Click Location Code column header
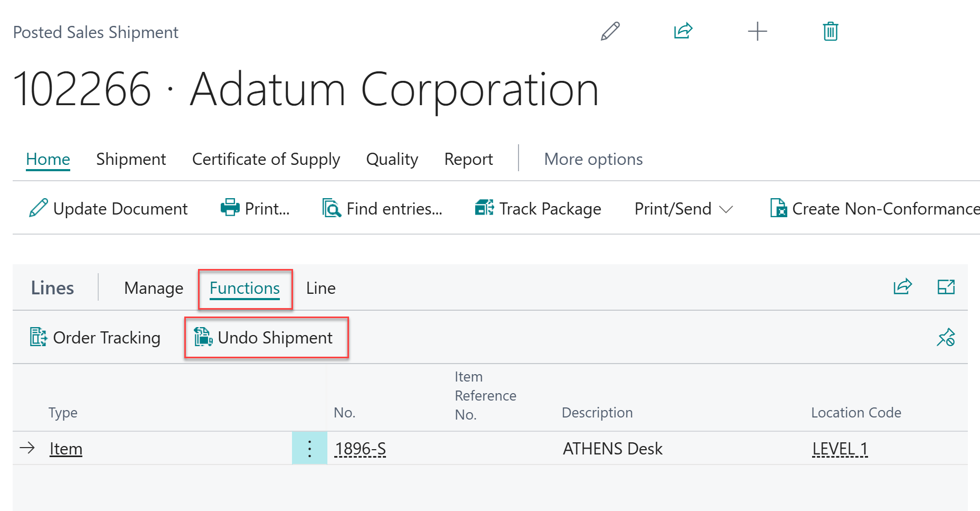Image resolution: width=980 pixels, height=511 pixels. click(x=856, y=412)
